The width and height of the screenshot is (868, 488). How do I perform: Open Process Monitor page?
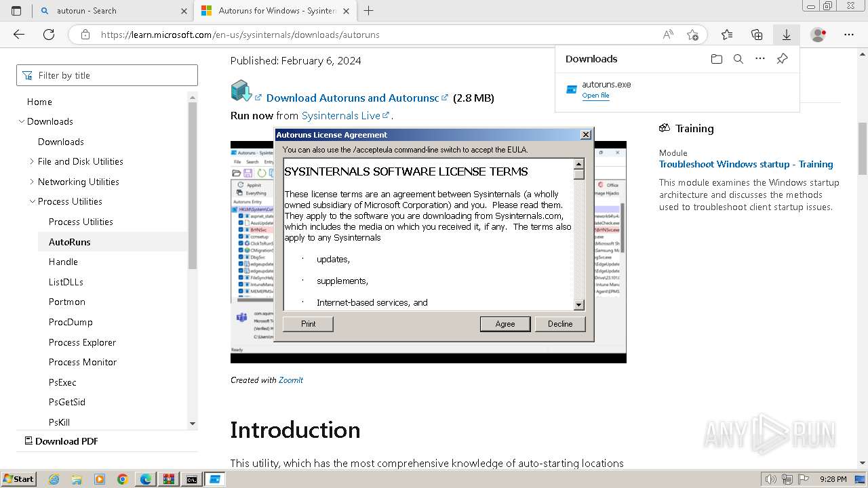pos(83,362)
